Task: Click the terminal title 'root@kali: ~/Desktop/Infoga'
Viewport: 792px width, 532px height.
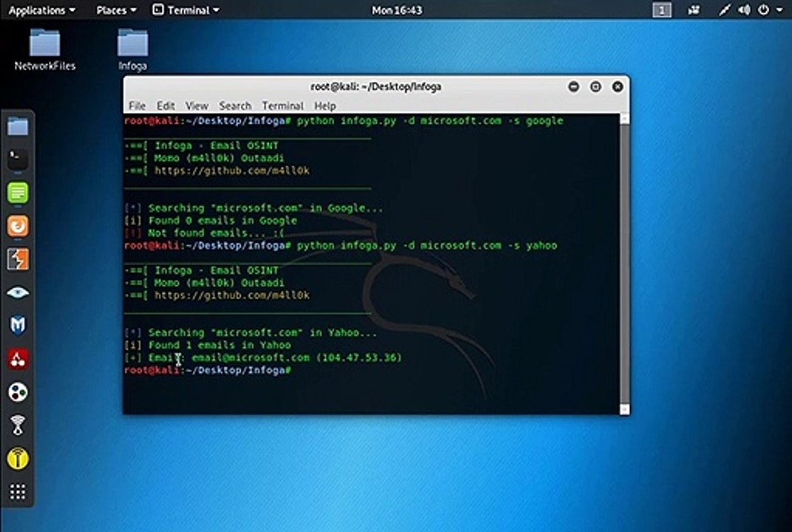Action: point(376,86)
